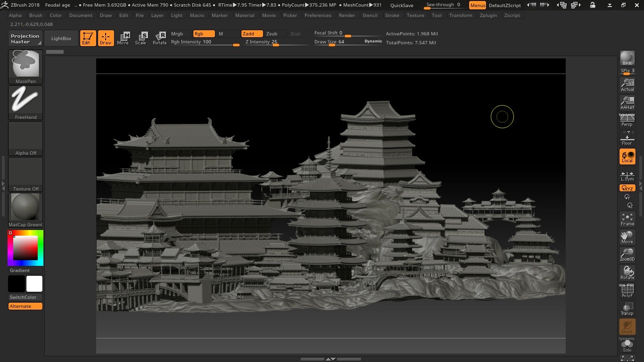Screen dimensions: 644x362
Task: Click the QuickSave button
Action: (x=402, y=5)
